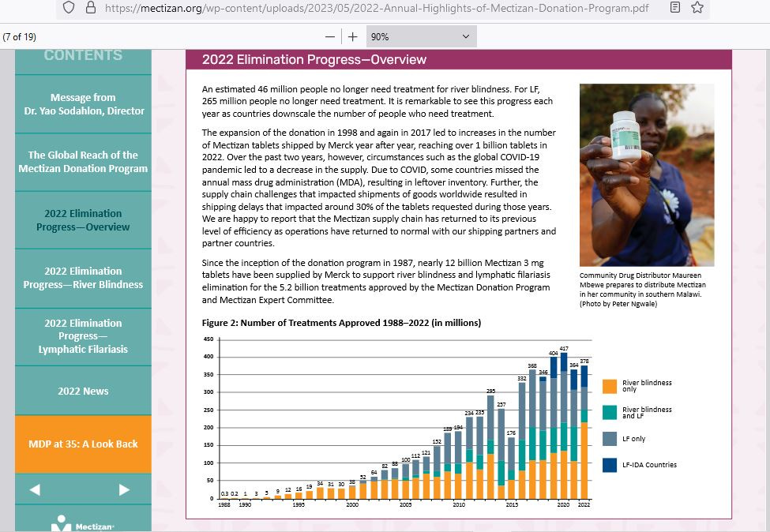
Task: Click the photo caption mentioning Peter Ngwale
Action: pos(642,290)
